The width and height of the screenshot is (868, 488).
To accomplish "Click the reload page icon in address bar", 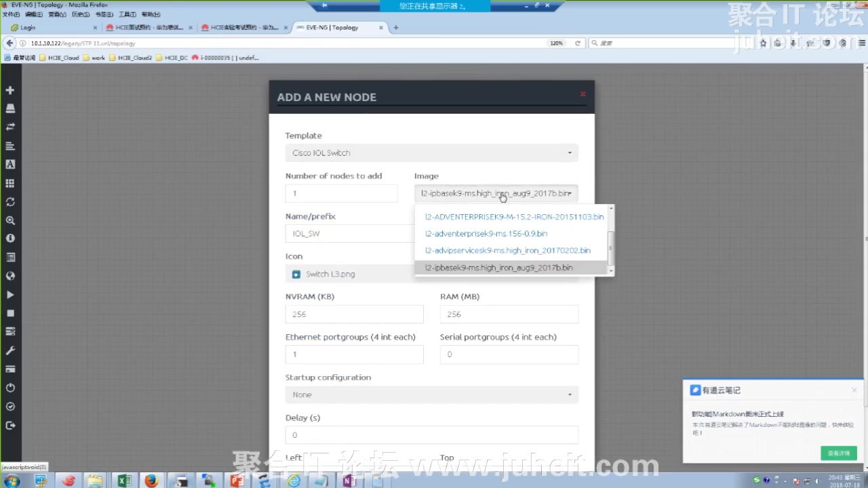I will coord(578,43).
